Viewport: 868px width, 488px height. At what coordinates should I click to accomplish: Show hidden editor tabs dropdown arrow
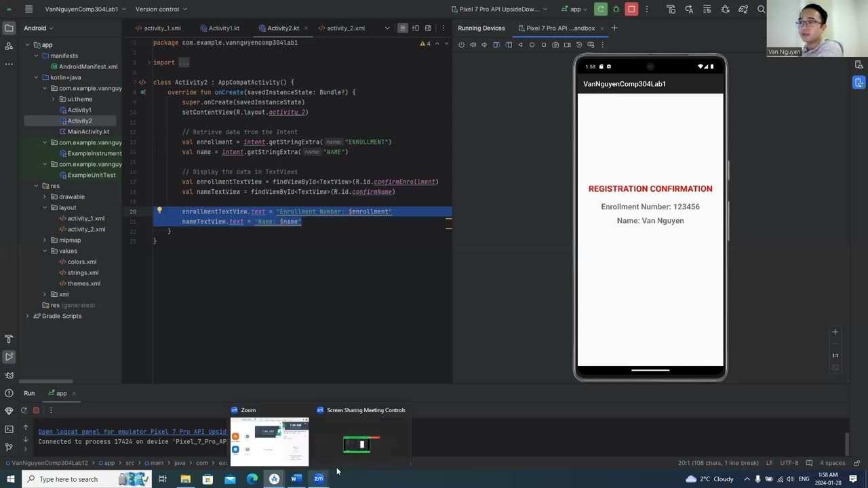387,28
